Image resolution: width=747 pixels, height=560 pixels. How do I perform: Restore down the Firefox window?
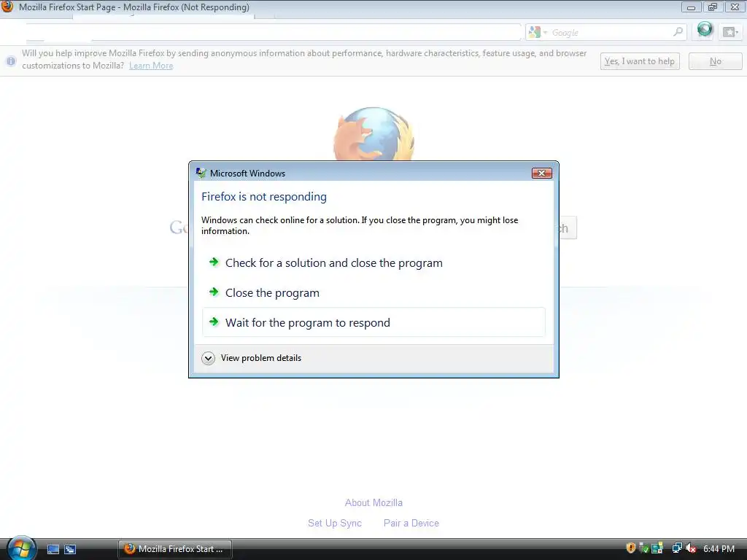(x=712, y=7)
